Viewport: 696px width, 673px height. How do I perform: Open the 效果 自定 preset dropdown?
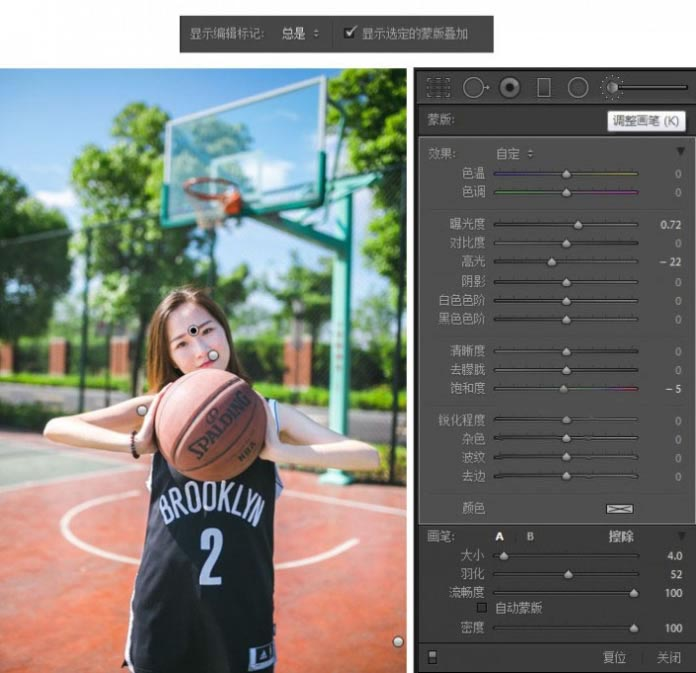coord(514,154)
